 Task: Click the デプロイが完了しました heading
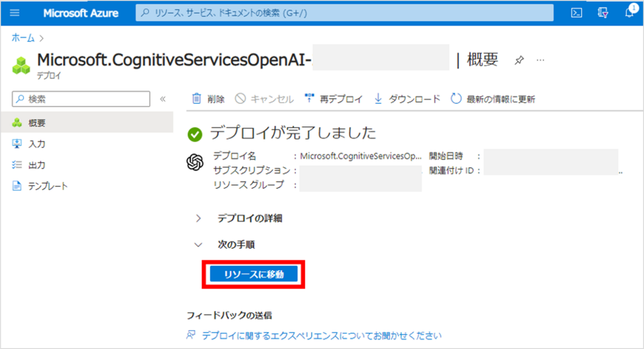[x=292, y=133]
